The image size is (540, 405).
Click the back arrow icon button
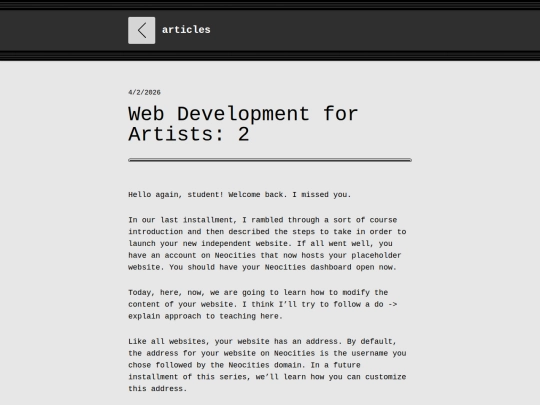pyautogui.click(x=142, y=30)
